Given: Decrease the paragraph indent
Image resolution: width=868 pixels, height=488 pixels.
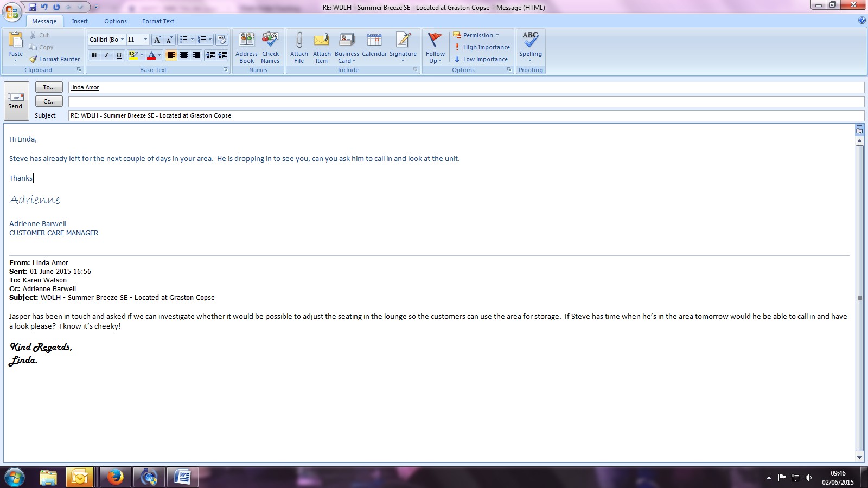Looking at the screenshot, I should pyautogui.click(x=210, y=55).
